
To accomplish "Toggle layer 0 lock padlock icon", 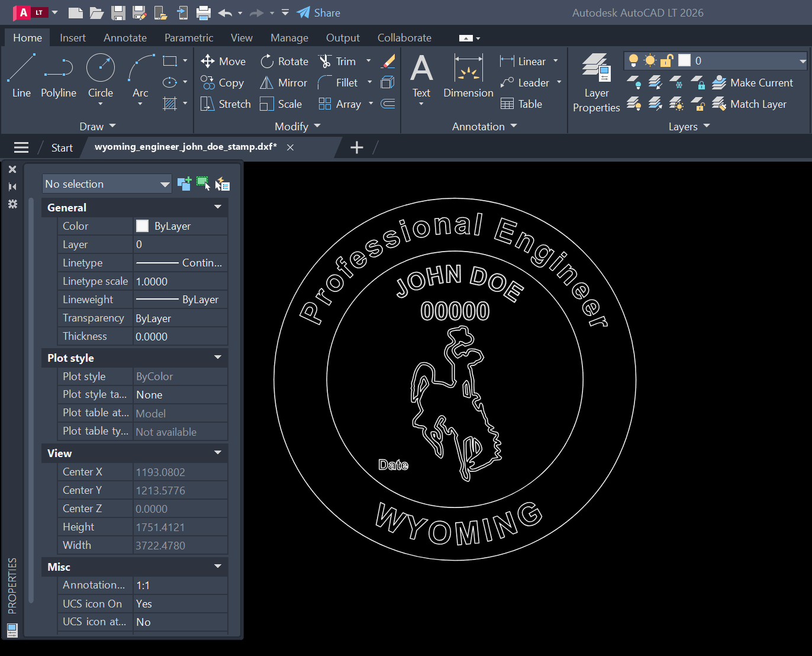I will [666, 60].
